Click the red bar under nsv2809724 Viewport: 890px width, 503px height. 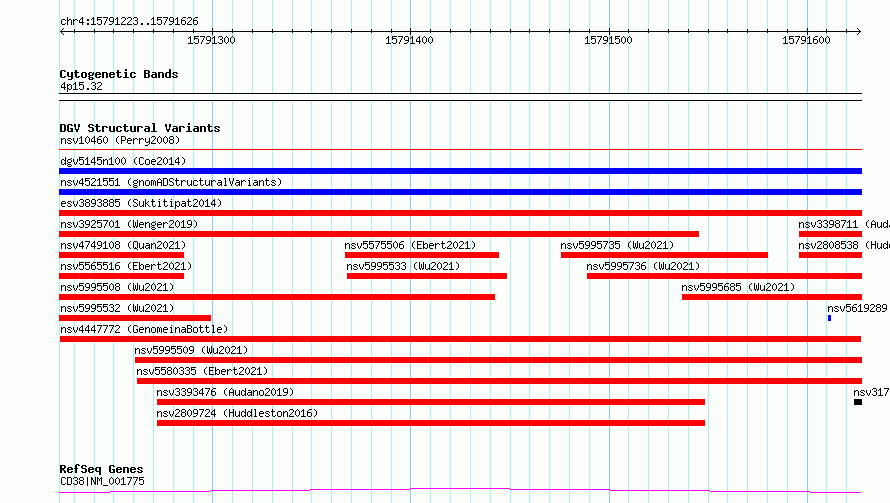(x=431, y=423)
